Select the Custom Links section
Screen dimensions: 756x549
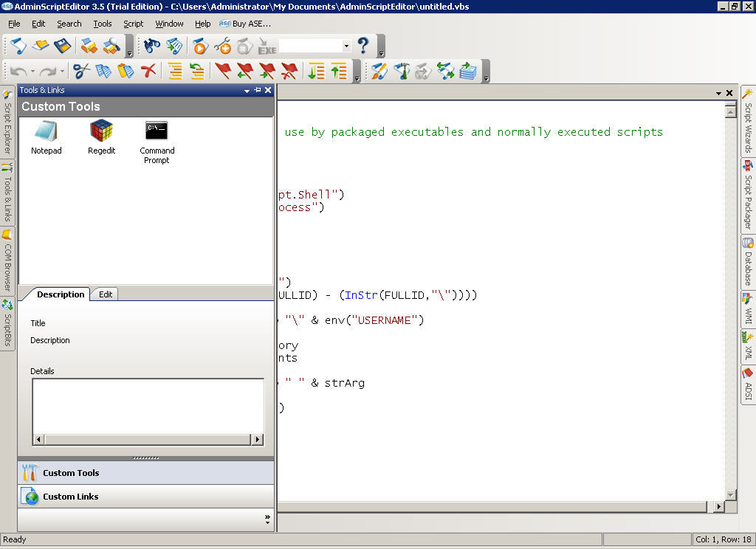click(x=146, y=497)
